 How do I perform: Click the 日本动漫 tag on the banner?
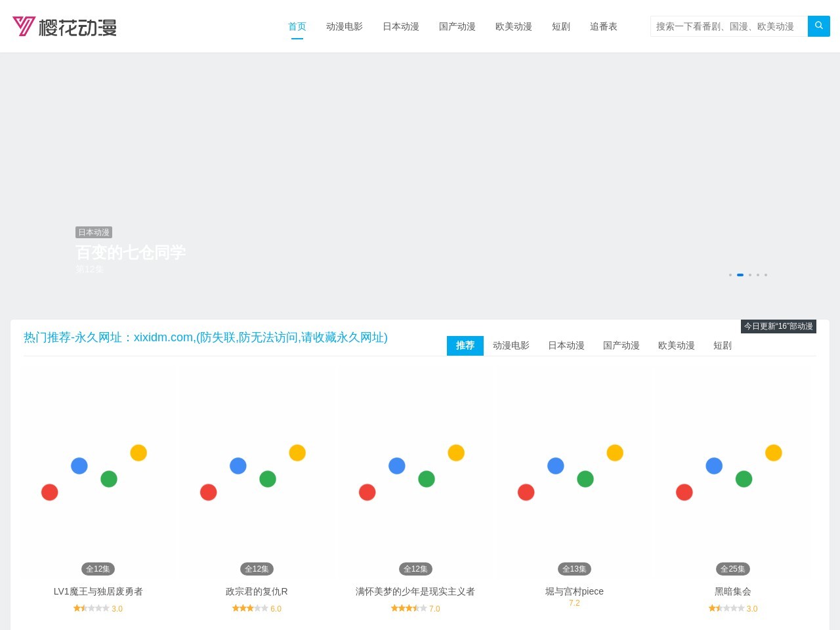94,232
